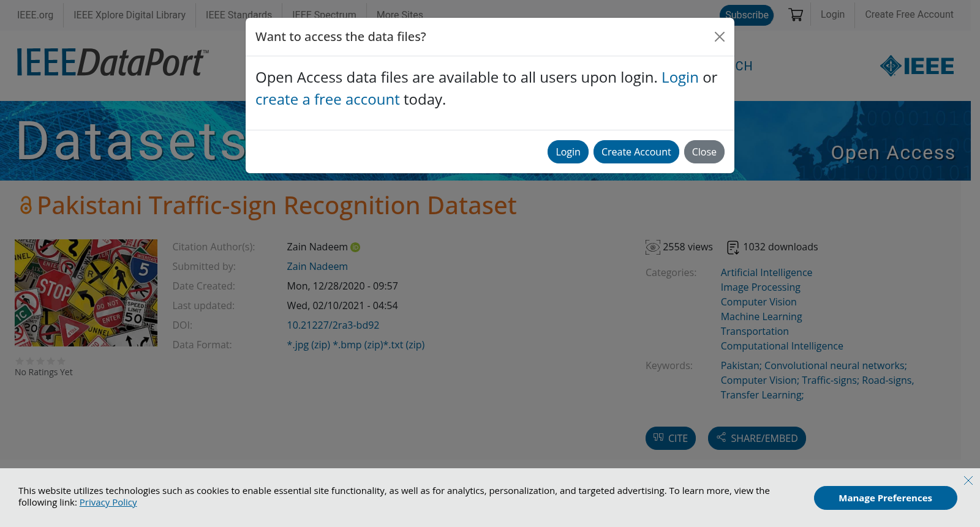
Task: Click the Pakistan keyword link
Action: click(741, 365)
